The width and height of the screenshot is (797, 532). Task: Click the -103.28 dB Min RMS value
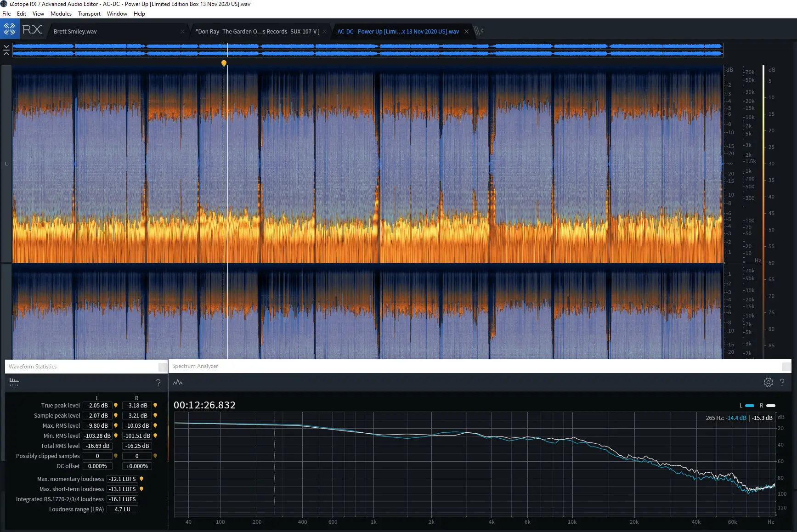[97, 436]
